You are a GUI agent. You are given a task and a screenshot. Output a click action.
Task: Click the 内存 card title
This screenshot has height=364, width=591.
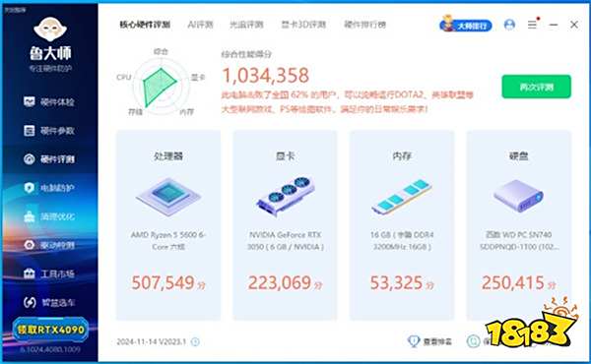click(x=402, y=155)
